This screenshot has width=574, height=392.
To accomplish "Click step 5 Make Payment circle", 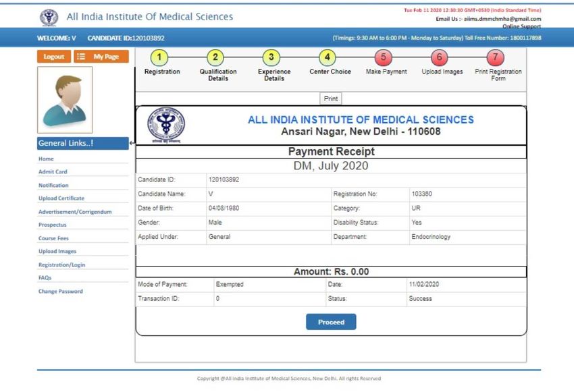I will (384, 57).
